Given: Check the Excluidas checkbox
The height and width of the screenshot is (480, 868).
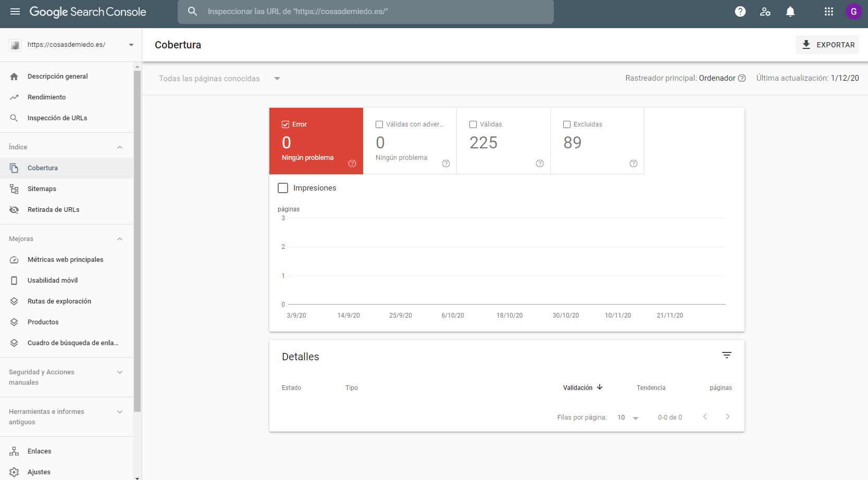Looking at the screenshot, I should point(567,124).
